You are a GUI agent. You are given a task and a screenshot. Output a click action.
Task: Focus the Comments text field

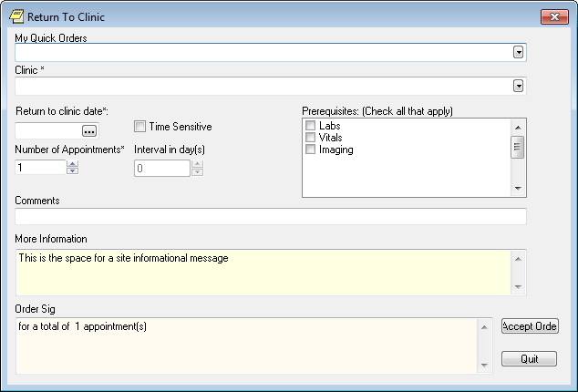click(270, 217)
